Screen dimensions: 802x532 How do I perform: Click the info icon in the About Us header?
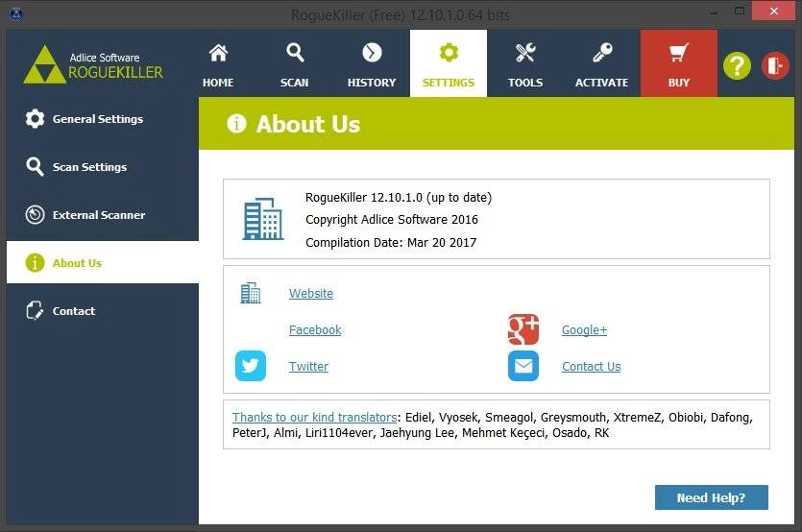coord(236,123)
